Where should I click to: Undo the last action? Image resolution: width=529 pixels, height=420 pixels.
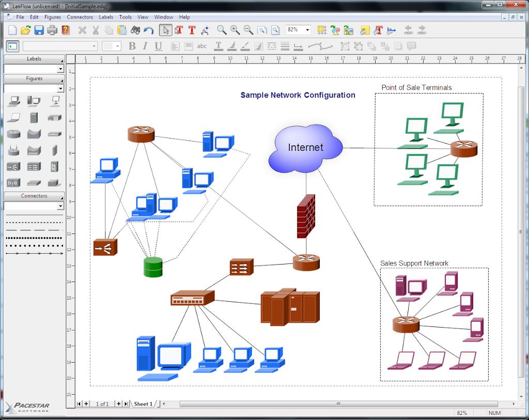(x=148, y=30)
